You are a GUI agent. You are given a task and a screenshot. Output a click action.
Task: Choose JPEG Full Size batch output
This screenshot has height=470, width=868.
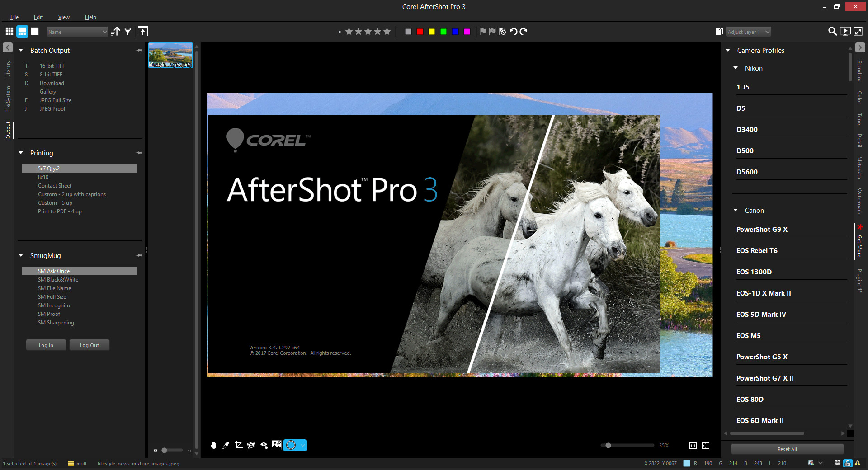(x=56, y=100)
